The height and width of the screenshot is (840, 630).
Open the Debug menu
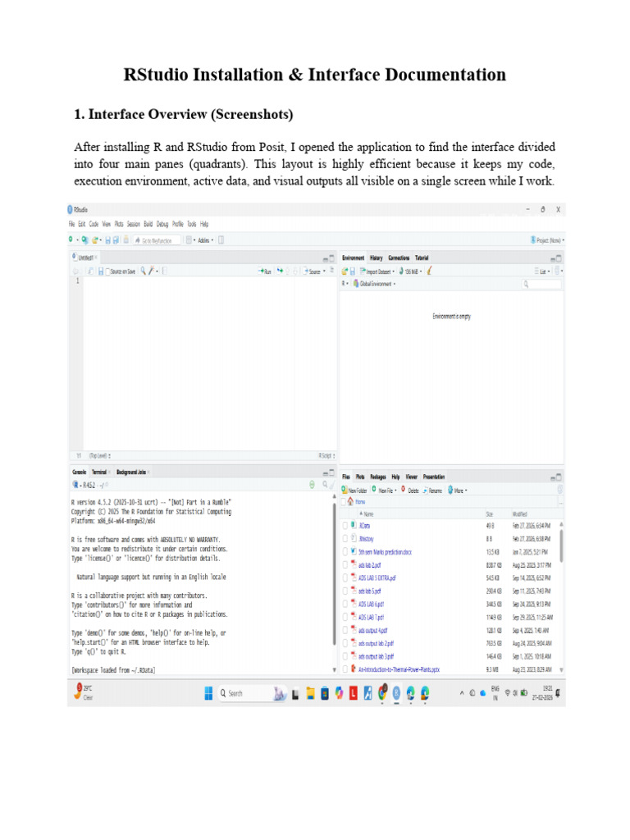pyautogui.click(x=162, y=224)
